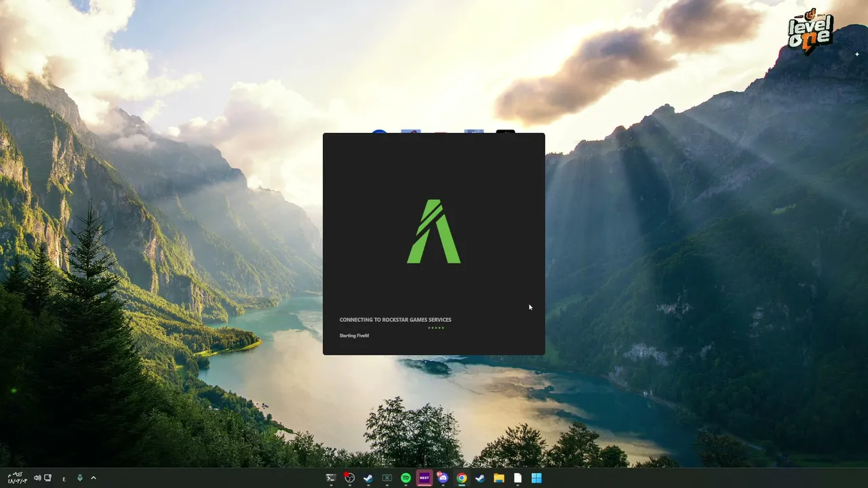
Task: Click the green FiveM logo
Action: click(434, 231)
